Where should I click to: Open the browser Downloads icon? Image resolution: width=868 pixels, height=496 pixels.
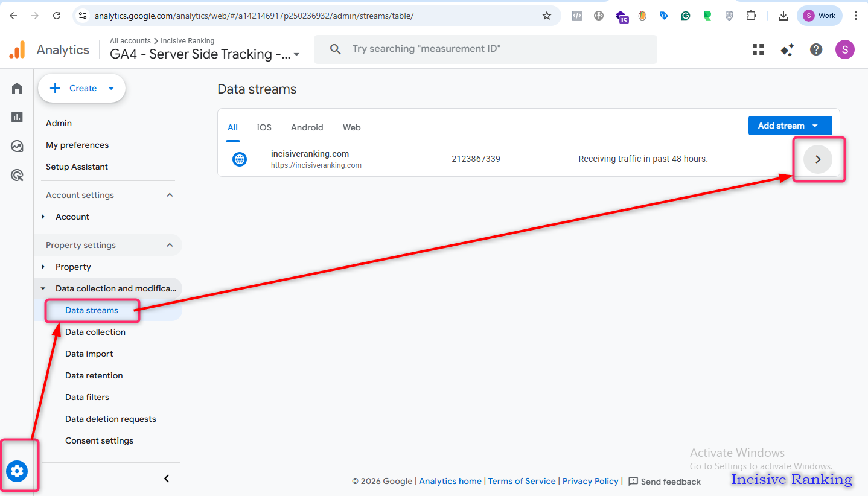[783, 16]
